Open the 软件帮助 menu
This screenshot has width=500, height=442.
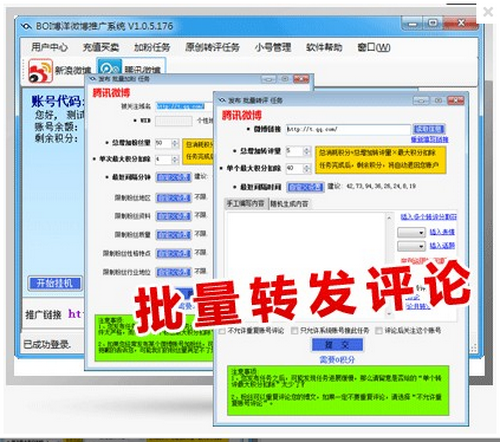pos(324,47)
